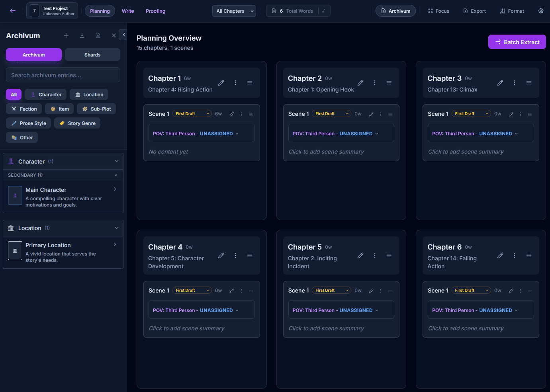Image resolution: width=550 pixels, height=392 pixels.
Task: Open Chapter 3 three-dot menu
Action: 515,83
